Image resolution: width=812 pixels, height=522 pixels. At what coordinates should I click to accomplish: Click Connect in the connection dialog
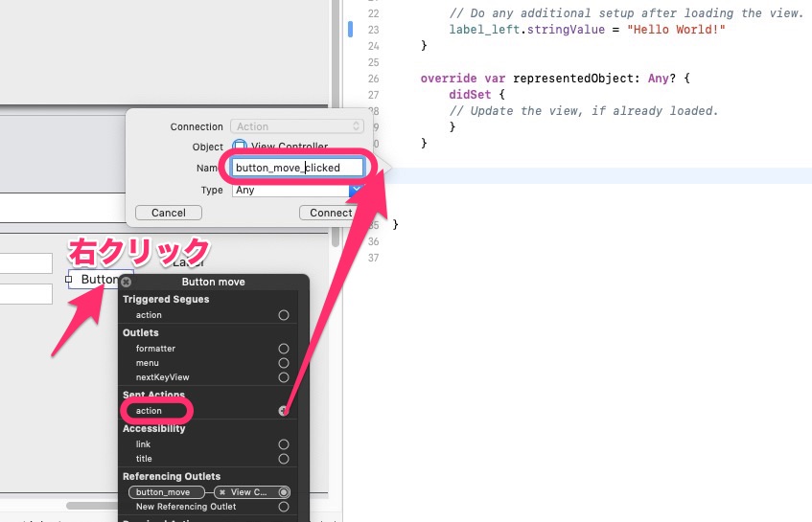click(331, 213)
